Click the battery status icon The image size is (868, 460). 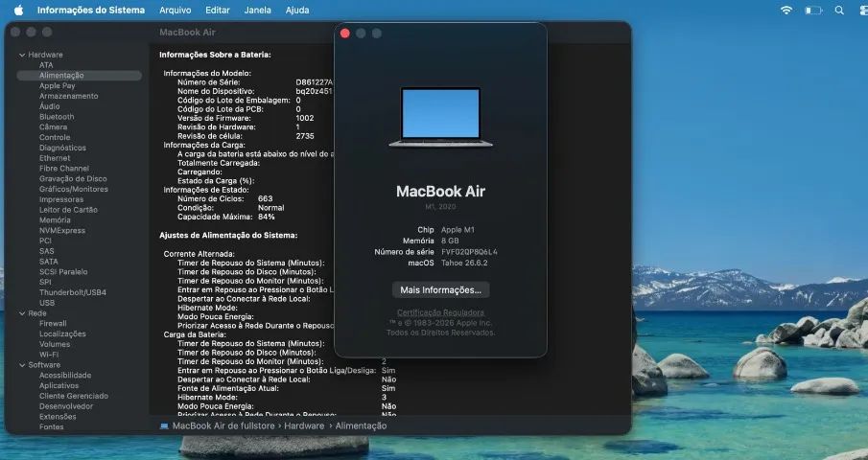813,10
